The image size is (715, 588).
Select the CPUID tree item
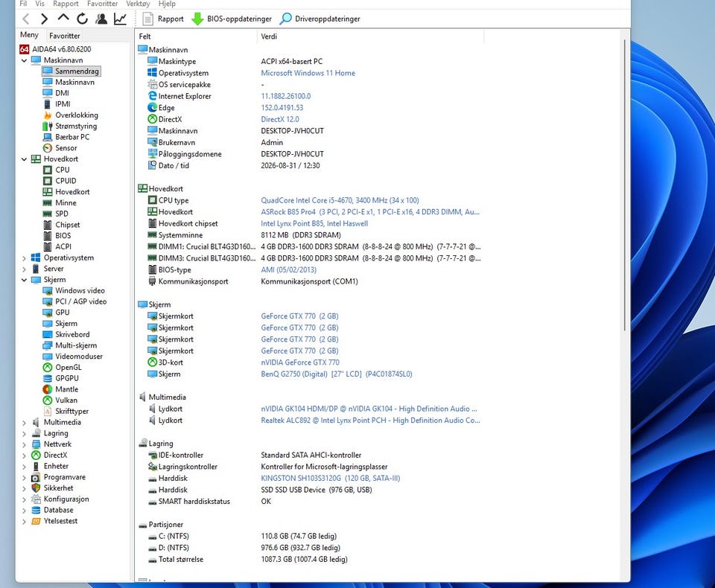coord(66,181)
